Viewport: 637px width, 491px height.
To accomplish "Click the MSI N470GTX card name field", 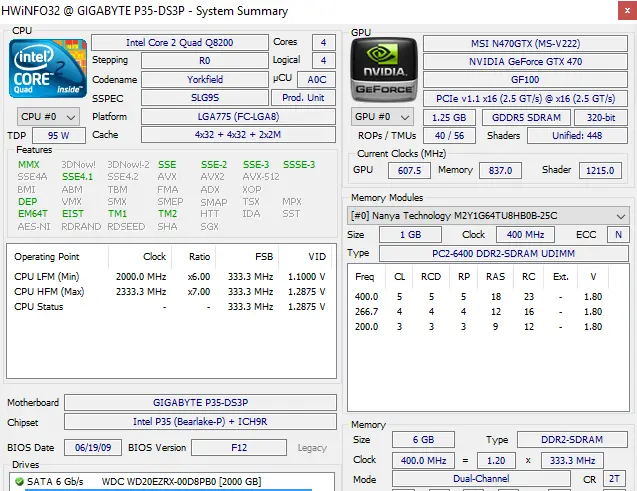I will [525, 43].
